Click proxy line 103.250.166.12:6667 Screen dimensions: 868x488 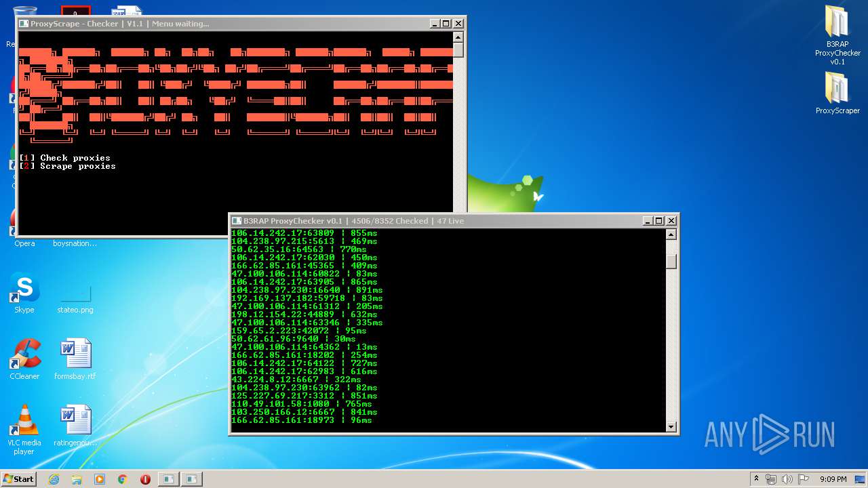[304, 412]
